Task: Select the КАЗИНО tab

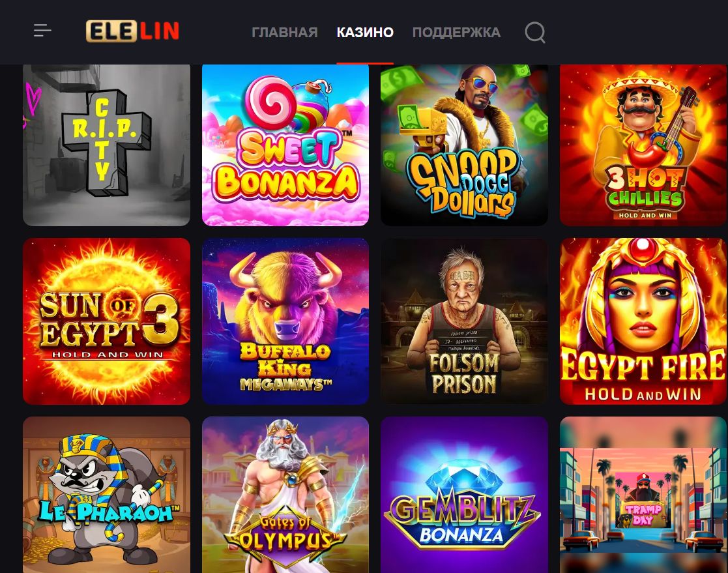Action: [365, 32]
